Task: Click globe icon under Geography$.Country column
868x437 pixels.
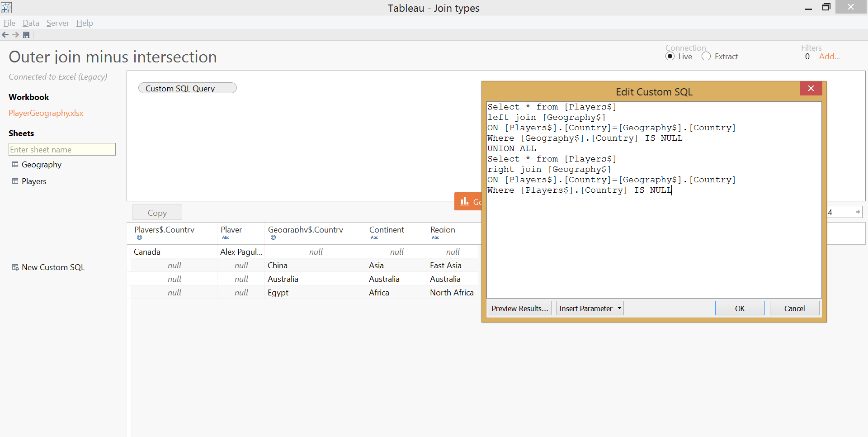Action: click(273, 237)
